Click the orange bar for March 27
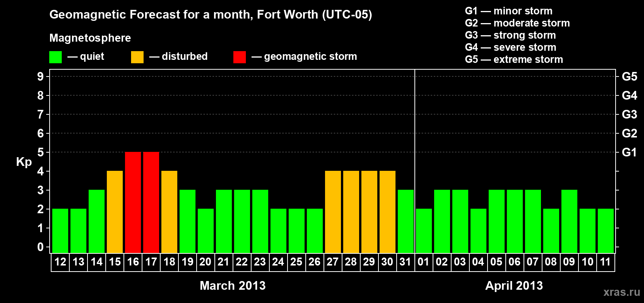Screen dimensions: 644x303 coord(333,212)
